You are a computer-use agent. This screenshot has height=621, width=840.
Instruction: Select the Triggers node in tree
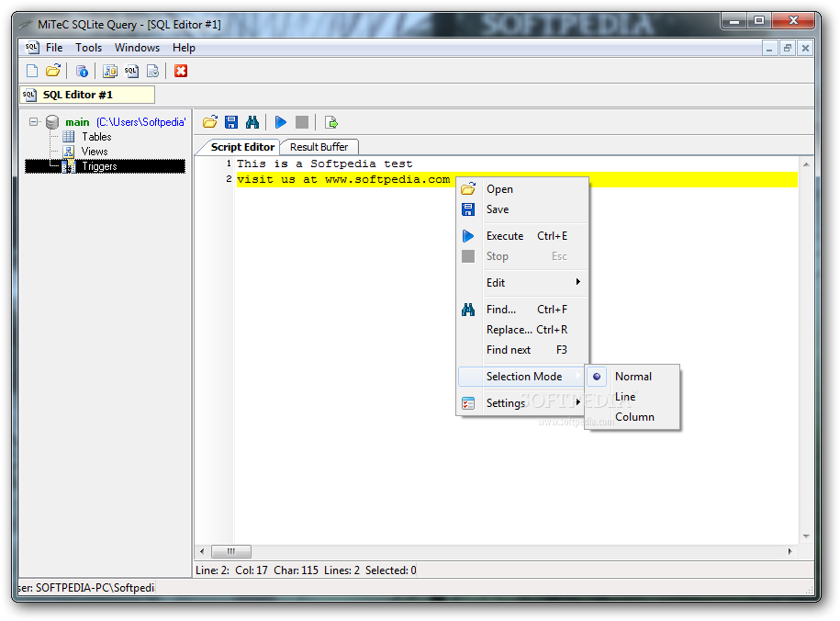pos(99,167)
